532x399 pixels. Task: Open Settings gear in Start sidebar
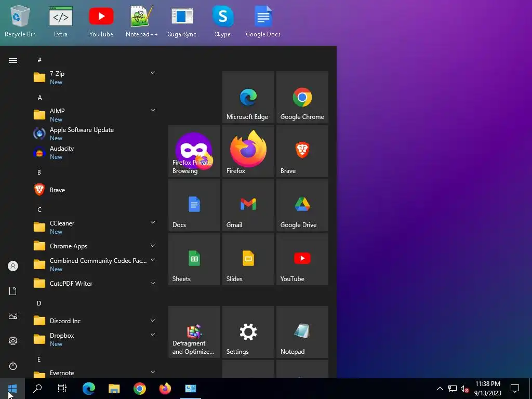coord(13,341)
